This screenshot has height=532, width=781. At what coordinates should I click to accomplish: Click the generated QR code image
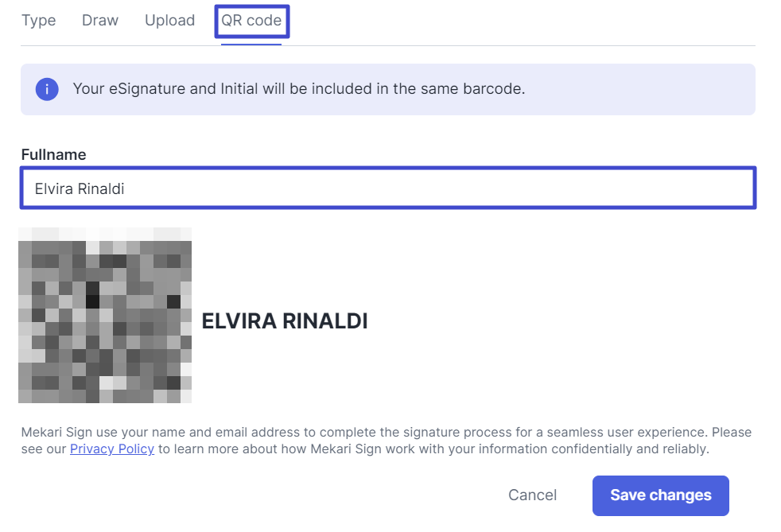(105, 315)
